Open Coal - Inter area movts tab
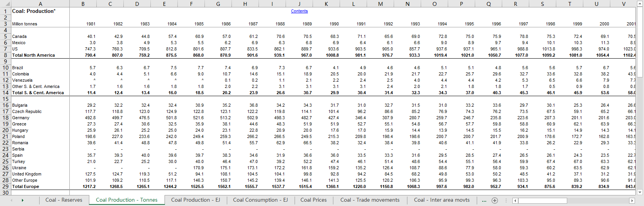Screen dimensions: 644x206 pyautogui.click(x=441, y=200)
